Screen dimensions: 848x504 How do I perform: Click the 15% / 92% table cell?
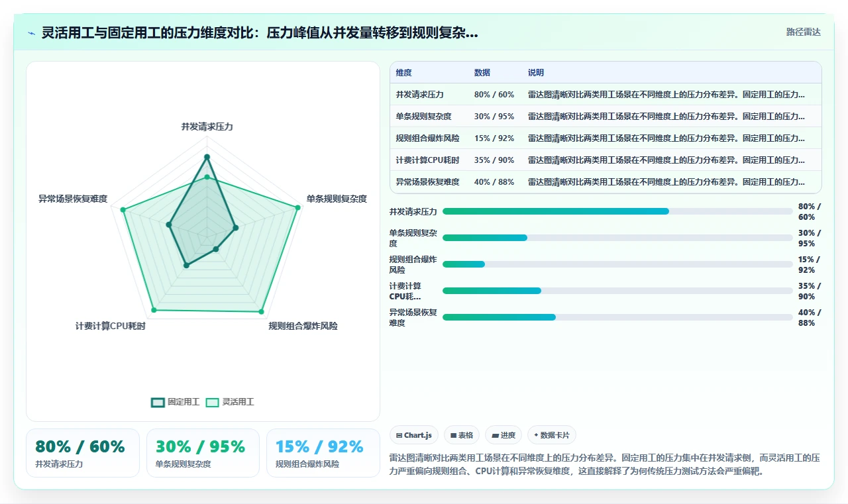point(494,138)
